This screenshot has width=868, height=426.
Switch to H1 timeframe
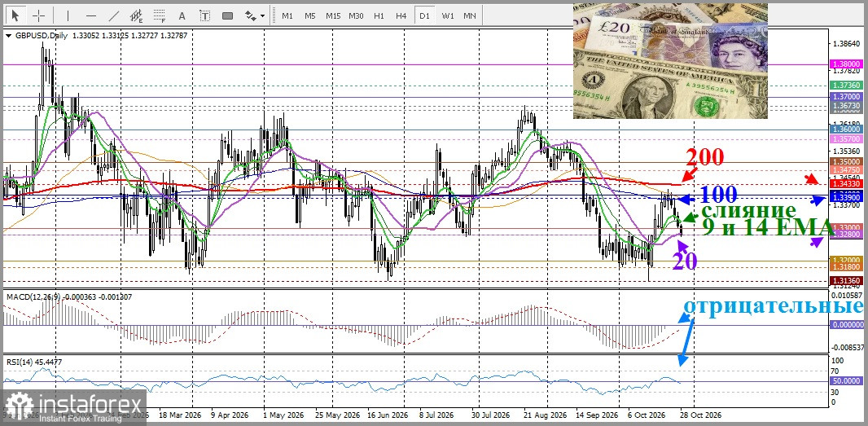click(x=379, y=15)
